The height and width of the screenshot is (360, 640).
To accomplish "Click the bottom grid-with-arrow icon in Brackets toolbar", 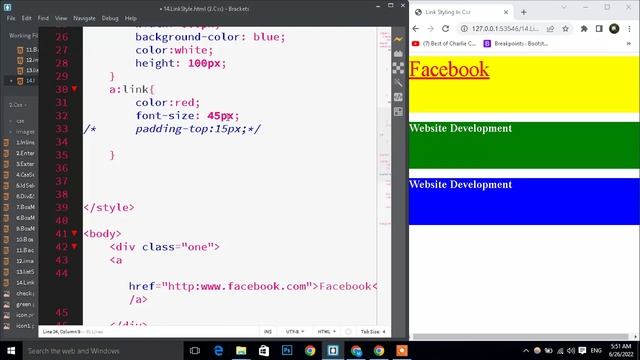I will (398, 111).
